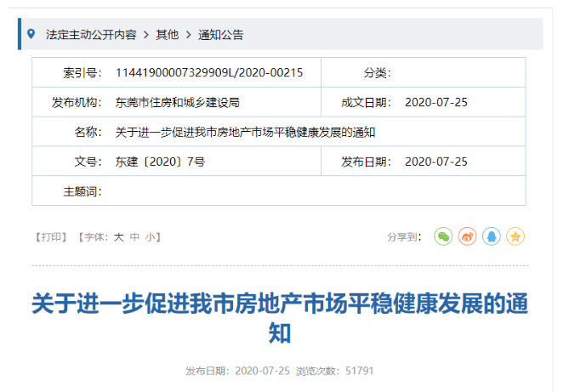Click the 打印 print link

point(51,237)
